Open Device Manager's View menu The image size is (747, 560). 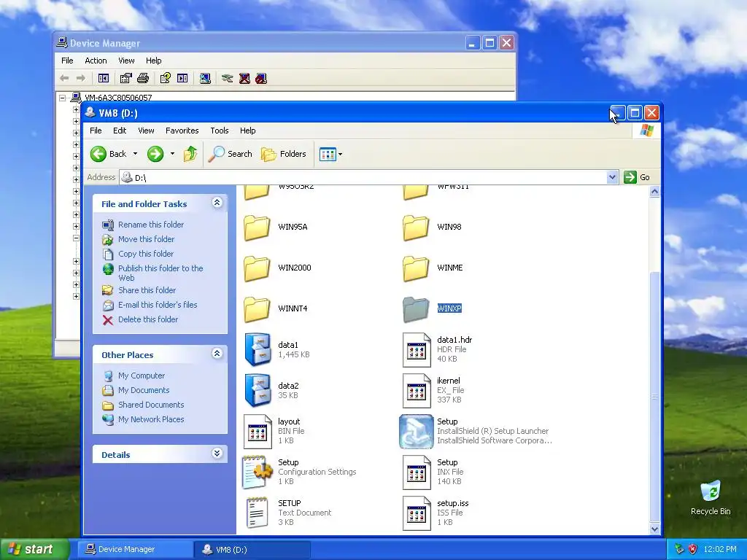tap(126, 61)
